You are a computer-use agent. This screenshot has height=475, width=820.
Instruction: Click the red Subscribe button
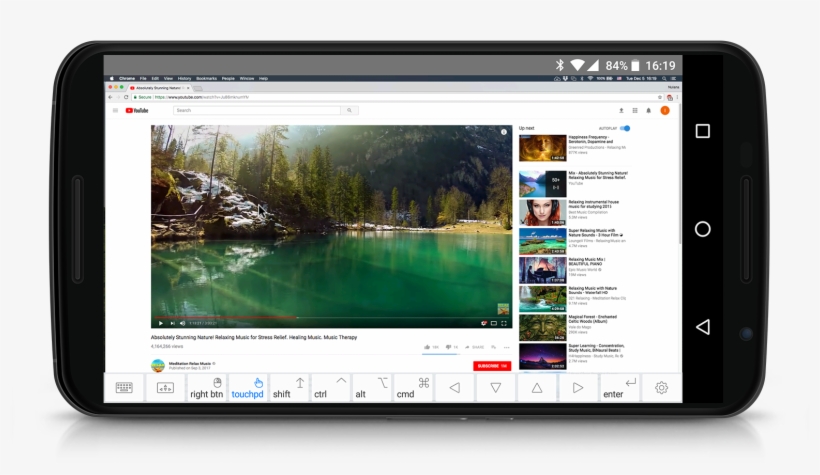coord(492,366)
